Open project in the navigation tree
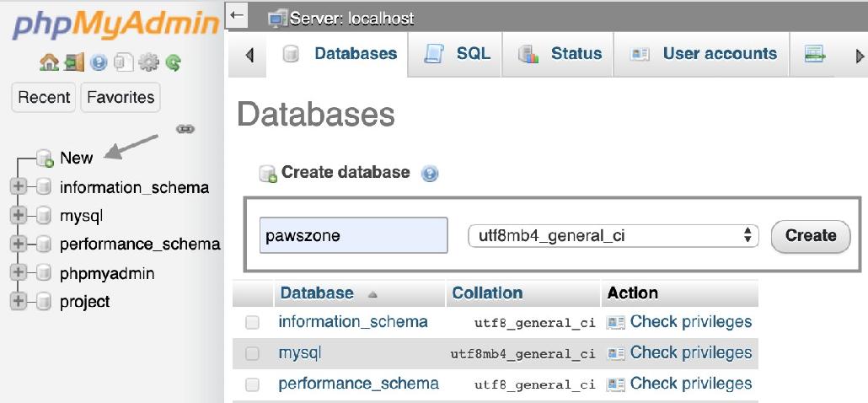The image size is (868, 403). (85, 302)
